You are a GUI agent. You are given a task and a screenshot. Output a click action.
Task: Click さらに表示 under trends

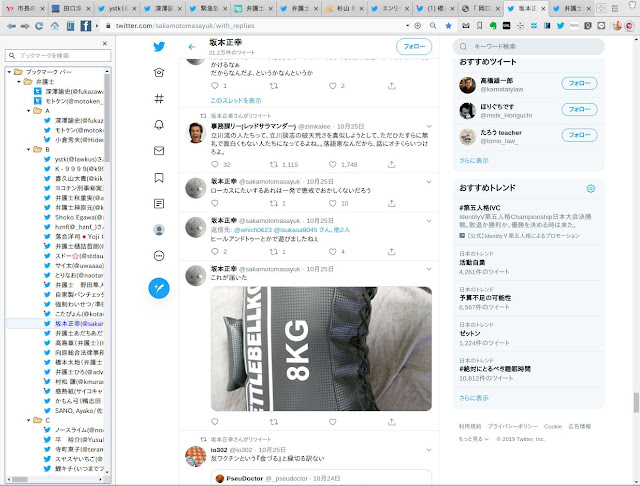(x=473, y=398)
